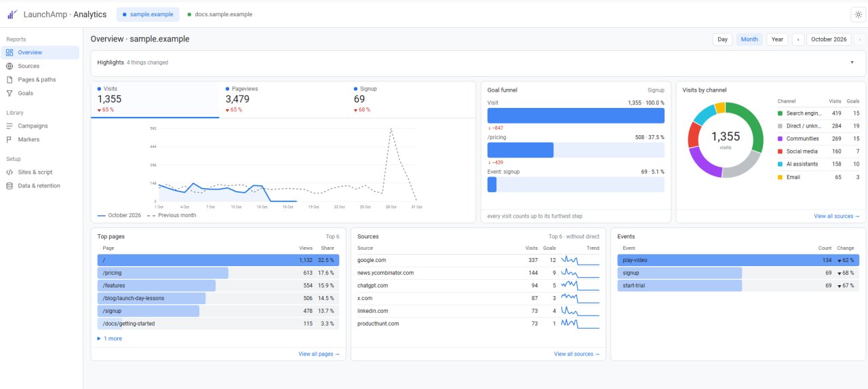
Task: Click the Data & retention database icon
Action: [9, 185]
